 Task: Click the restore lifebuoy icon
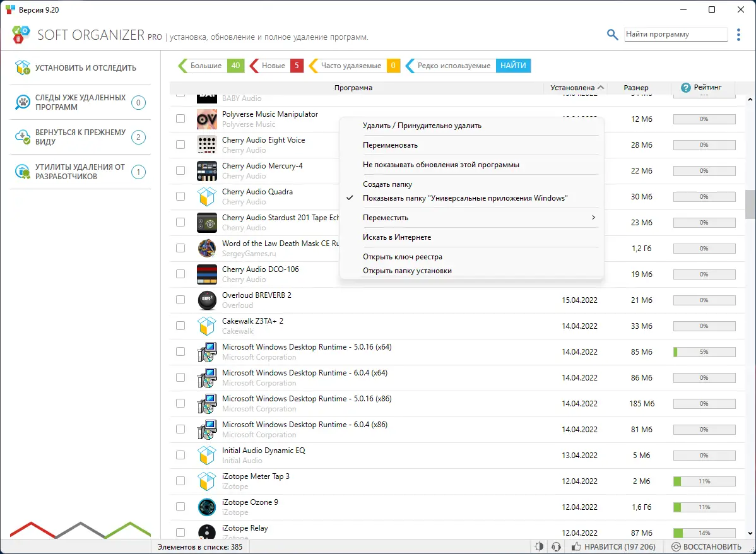(x=676, y=547)
